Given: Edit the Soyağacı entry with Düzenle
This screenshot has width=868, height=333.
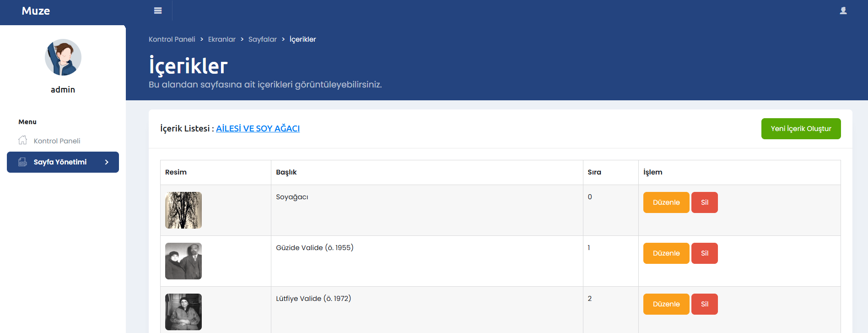Looking at the screenshot, I should (x=666, y=202).
